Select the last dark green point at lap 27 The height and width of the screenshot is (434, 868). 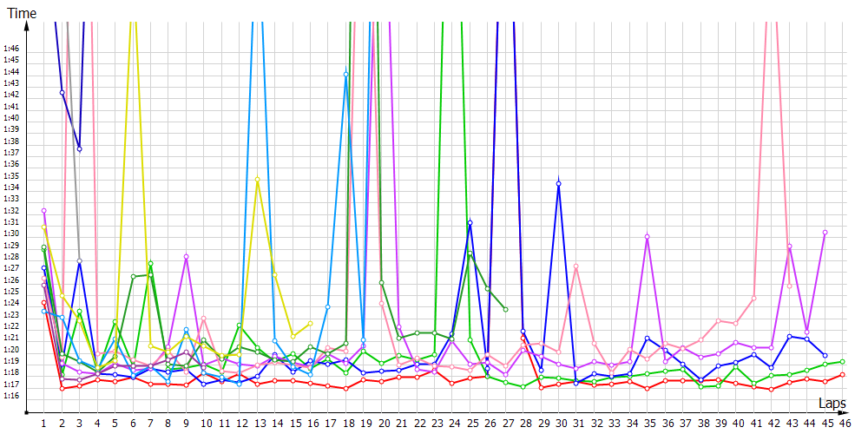tap(505, 309)
